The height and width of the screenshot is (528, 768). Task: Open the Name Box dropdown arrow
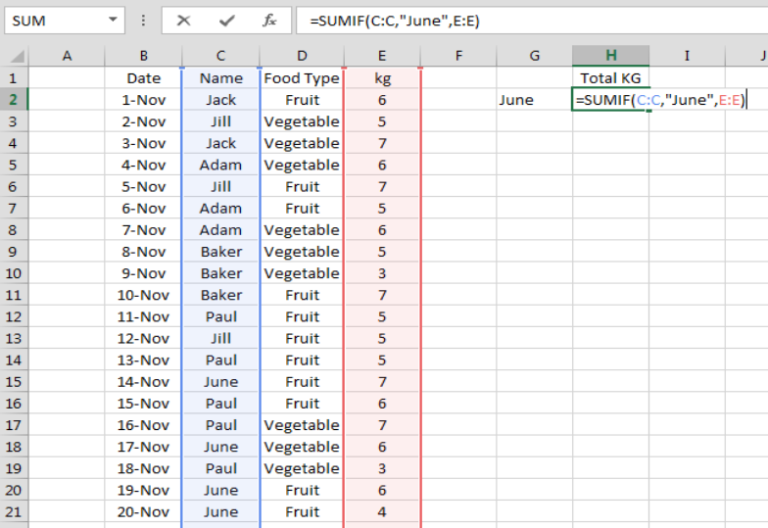(x=112, y=20)
